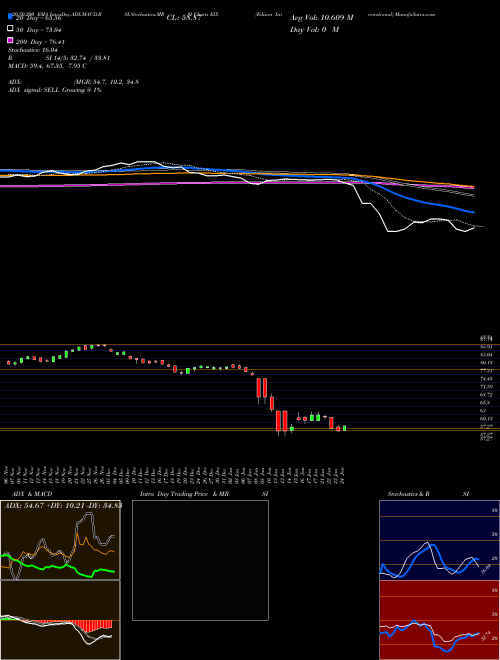Click the RSI 14/5 values readout line
The height and width of the screenshot is (660, 500).
click(59, 58)
